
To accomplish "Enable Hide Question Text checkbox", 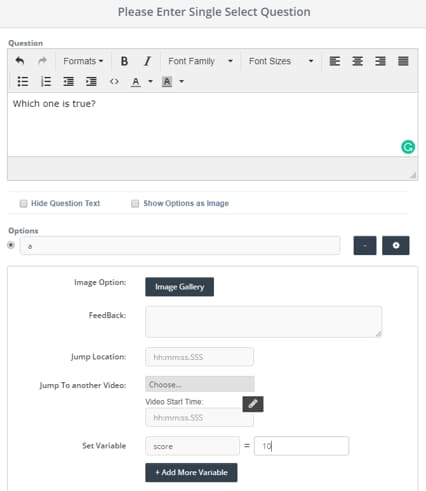I will point(23,203).
